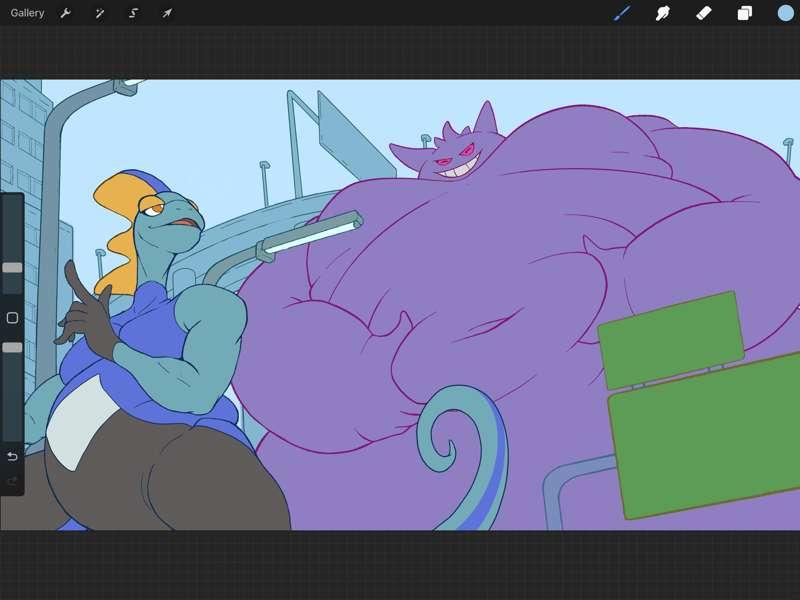This screenshot has height=600, width=800.
Task: Select the Brush tool
Action: point(622,13)
